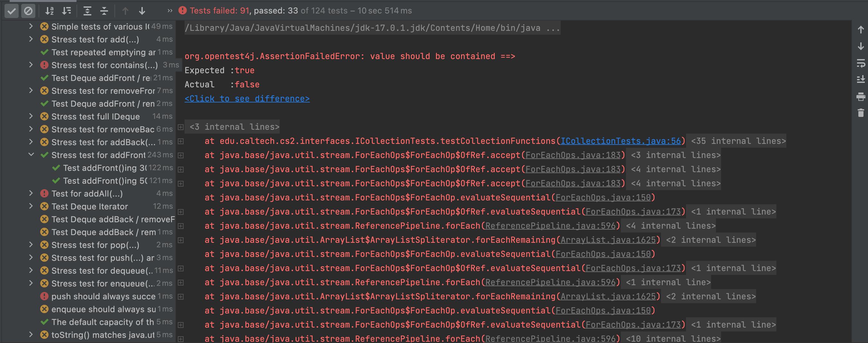Enable soft-wrap in console output
The image size is (868, 343).
click(x=861, y=63)
